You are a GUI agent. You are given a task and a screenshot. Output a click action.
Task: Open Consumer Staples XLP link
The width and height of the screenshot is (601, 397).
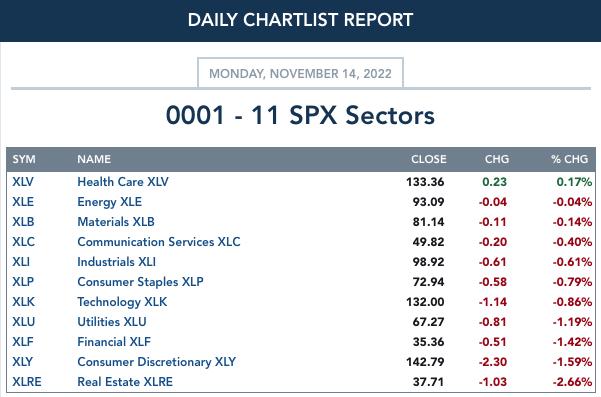(140, 282)
